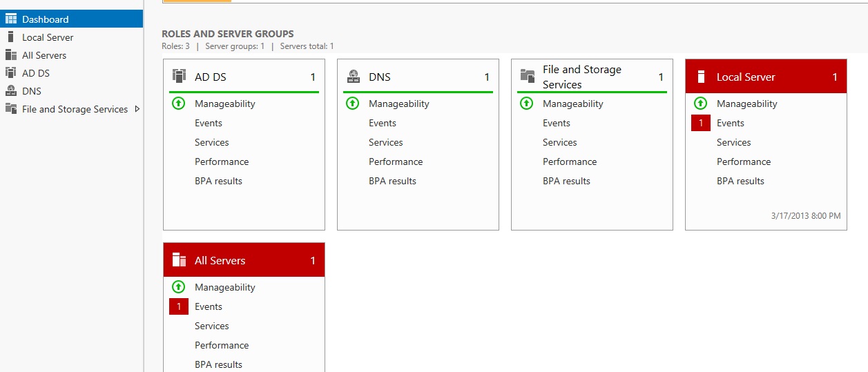
Task: Select All Servers in the navigation pane
Action: click(44, 55)
